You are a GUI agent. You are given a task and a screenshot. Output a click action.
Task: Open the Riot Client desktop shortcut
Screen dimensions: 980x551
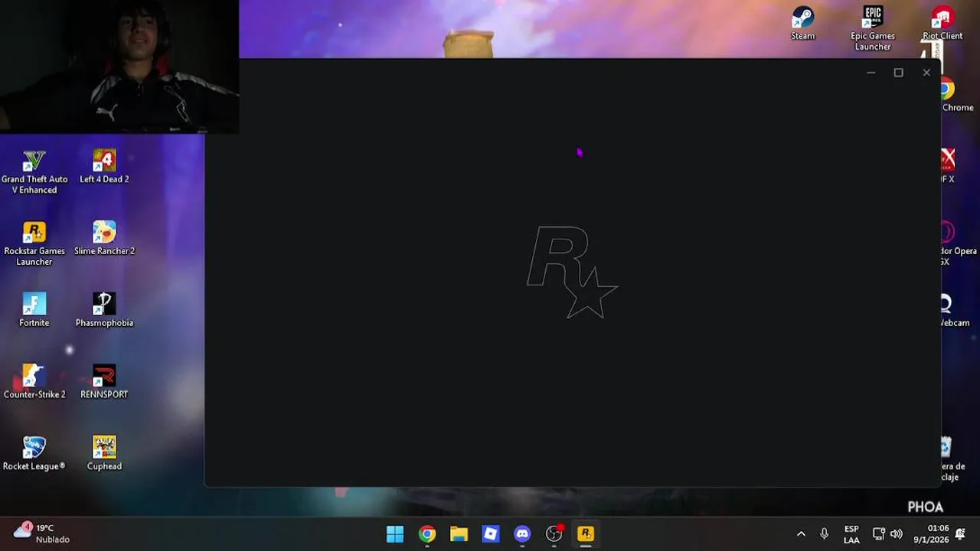click(x=942, y=24)
